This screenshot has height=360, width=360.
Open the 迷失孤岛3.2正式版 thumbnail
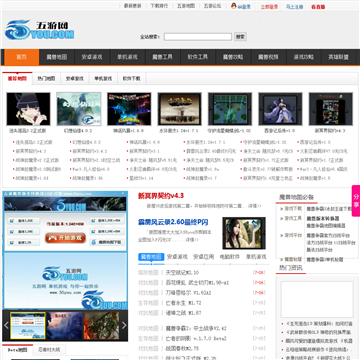pyautogui.click(x=28, y=109)
